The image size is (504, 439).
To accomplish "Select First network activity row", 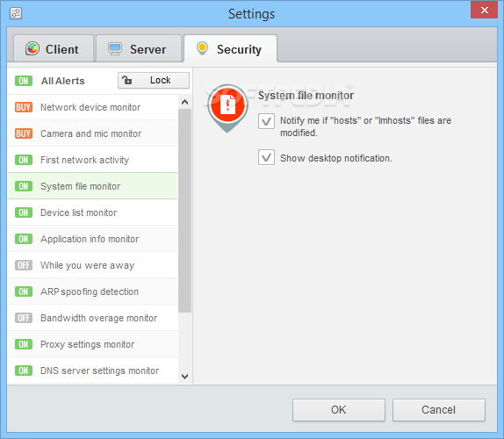I will click(92, 160).
